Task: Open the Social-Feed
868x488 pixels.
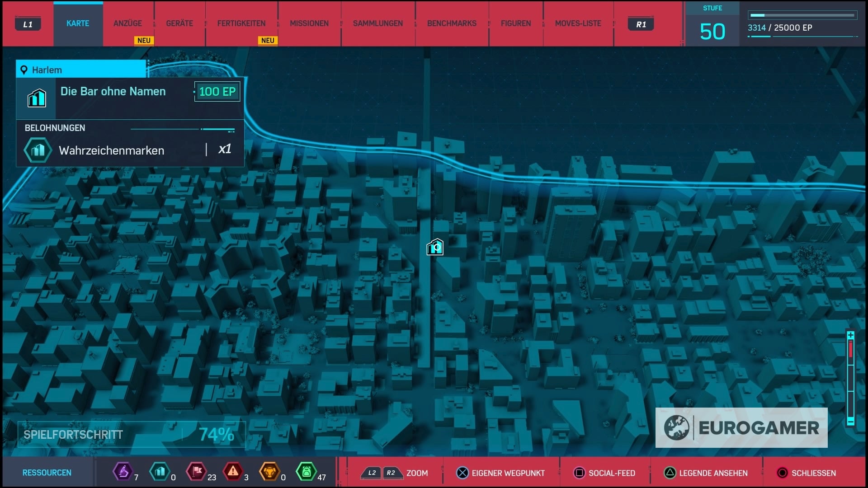Action: [x=612, y=473]
